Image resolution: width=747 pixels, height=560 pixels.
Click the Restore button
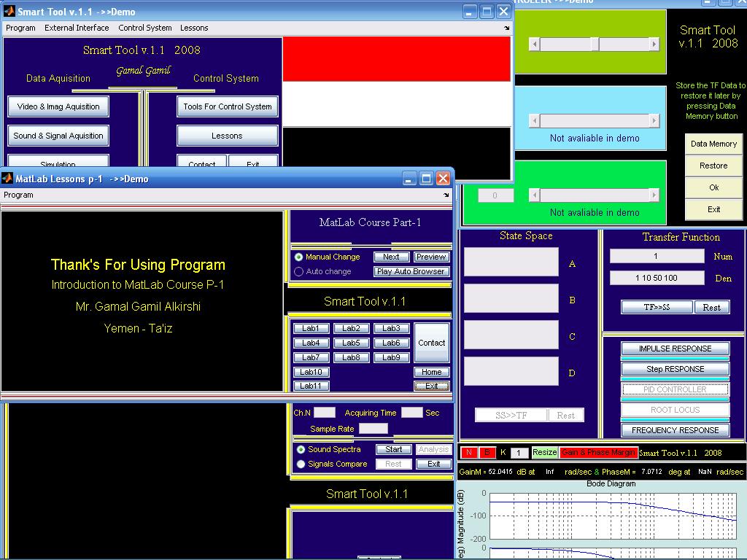(x=713, y=166)
